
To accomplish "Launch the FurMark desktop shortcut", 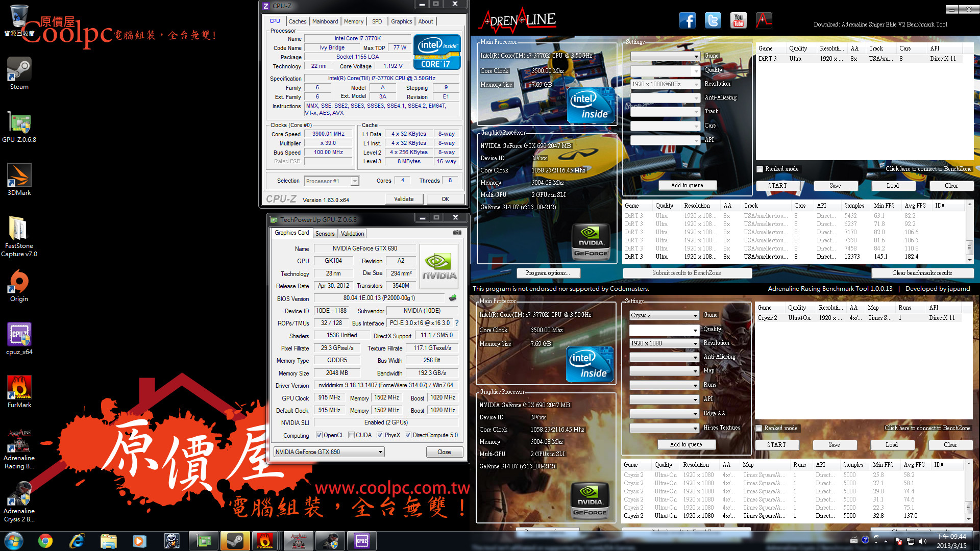I will tap(19, 392).
